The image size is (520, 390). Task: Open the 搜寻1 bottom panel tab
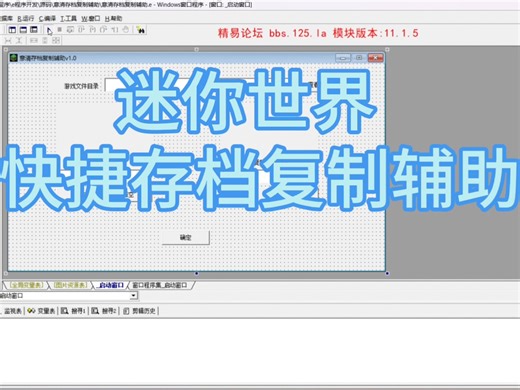(x=73, y=311)
